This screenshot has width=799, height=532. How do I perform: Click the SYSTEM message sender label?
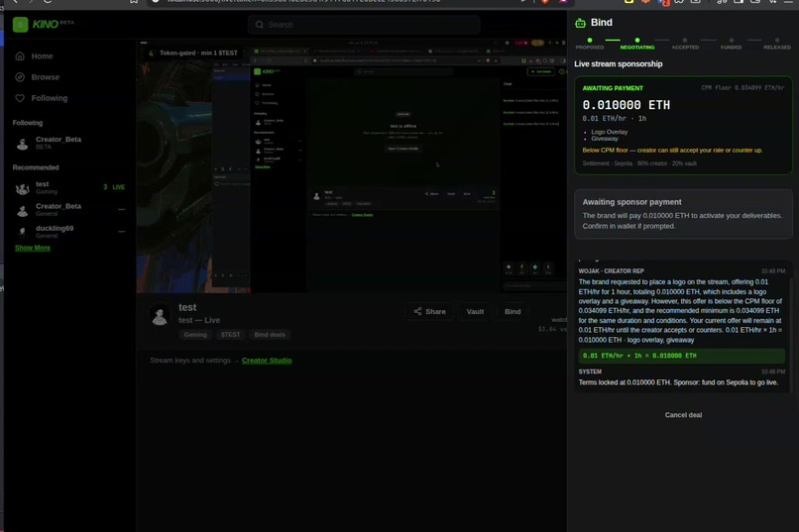(590, 372)
